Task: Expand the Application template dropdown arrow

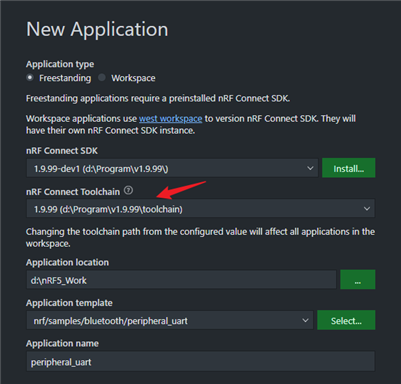Action: pyautogui.click(x=305, y=320)
